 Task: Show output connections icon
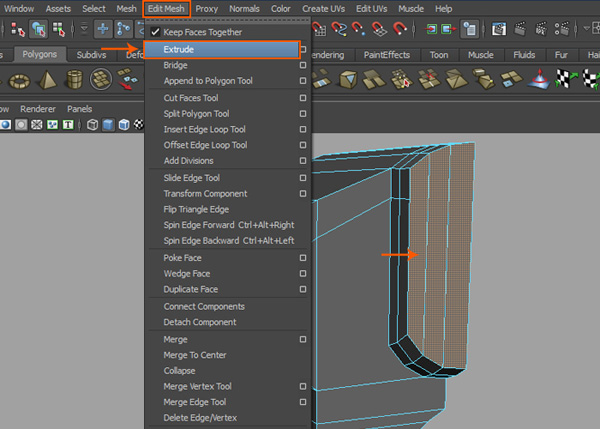pos(448,29)
